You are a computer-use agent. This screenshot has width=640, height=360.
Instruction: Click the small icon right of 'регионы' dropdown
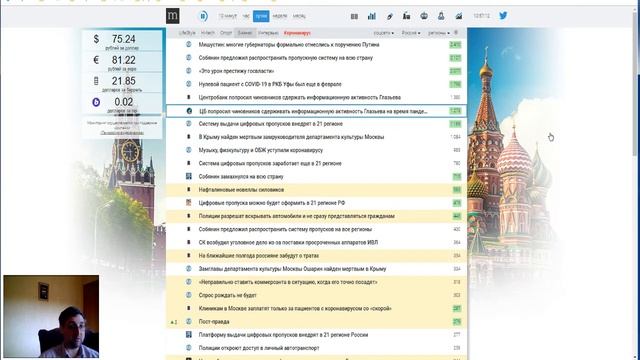456,33
